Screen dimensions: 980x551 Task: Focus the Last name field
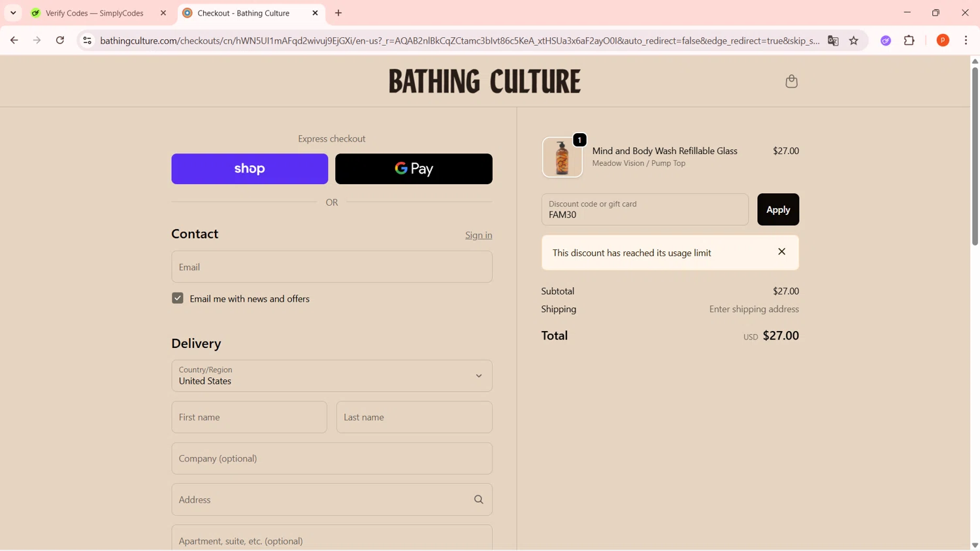pos(414,417)
